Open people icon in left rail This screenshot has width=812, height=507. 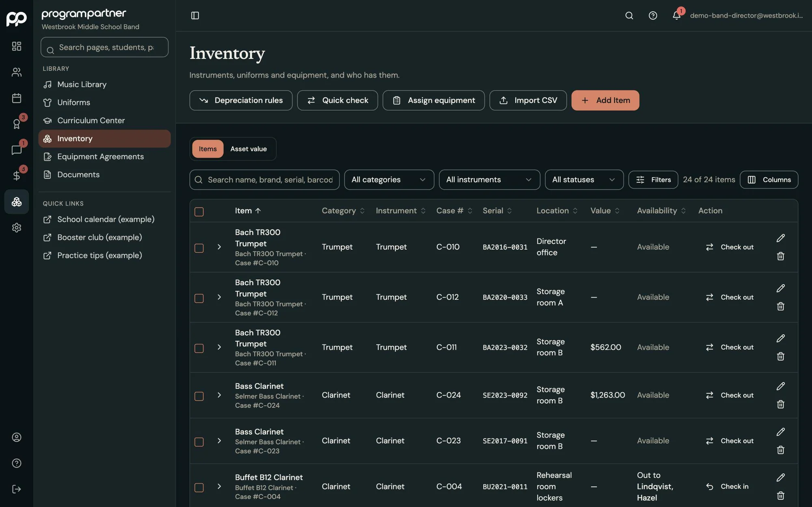[x=17, y=72]
